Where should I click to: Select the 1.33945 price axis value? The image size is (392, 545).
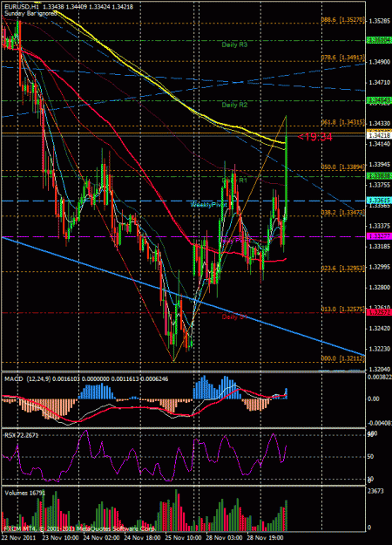379,165
